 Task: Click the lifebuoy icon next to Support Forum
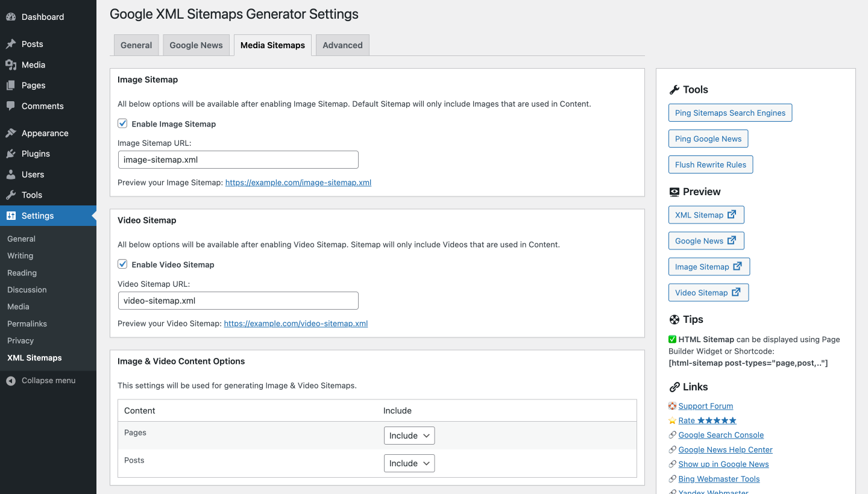coord(673,406)
